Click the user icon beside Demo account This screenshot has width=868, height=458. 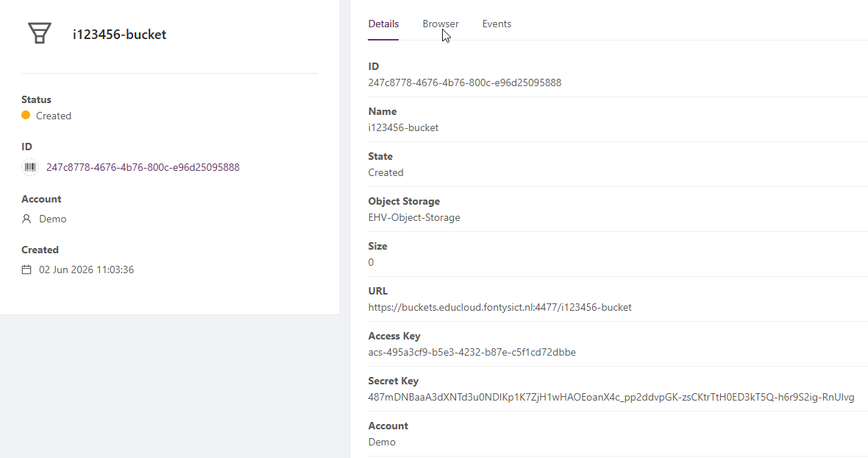point(26,219)
